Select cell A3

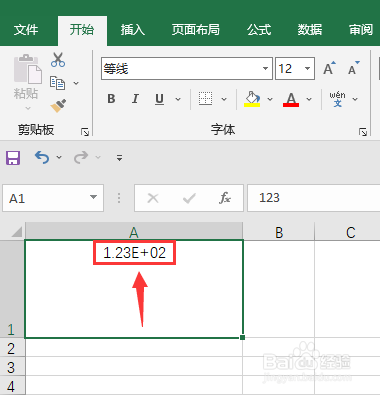tap(134, 366)
